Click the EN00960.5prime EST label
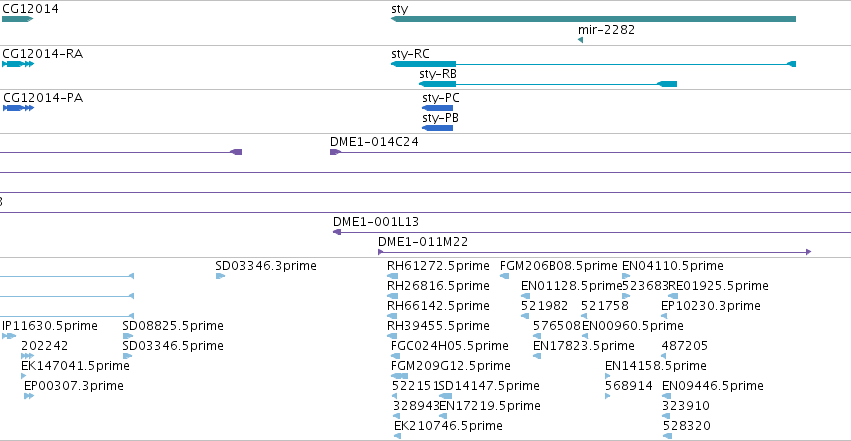851x441 pixels. (x=633, y=326)
